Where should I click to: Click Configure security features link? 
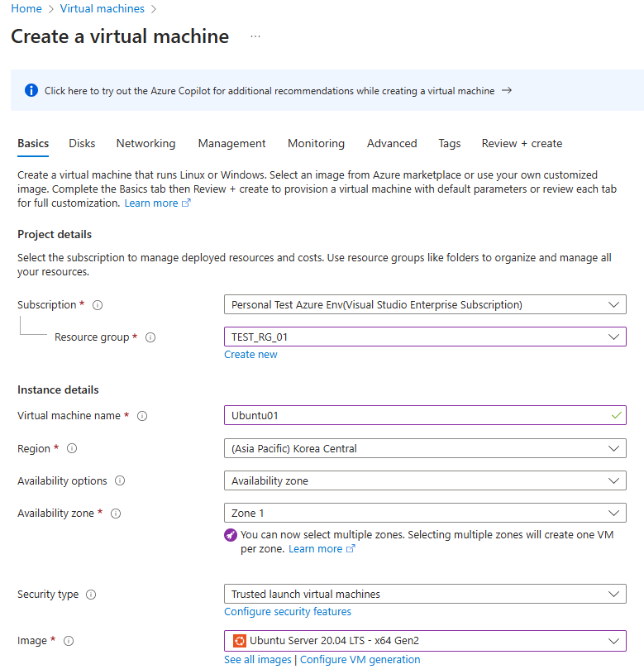pos(288,612)
